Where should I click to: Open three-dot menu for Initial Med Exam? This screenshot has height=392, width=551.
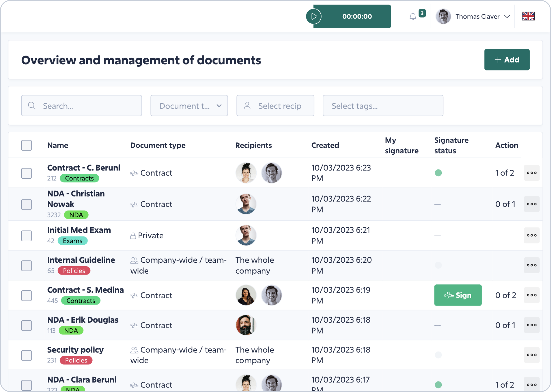click(x=531, y=235)
